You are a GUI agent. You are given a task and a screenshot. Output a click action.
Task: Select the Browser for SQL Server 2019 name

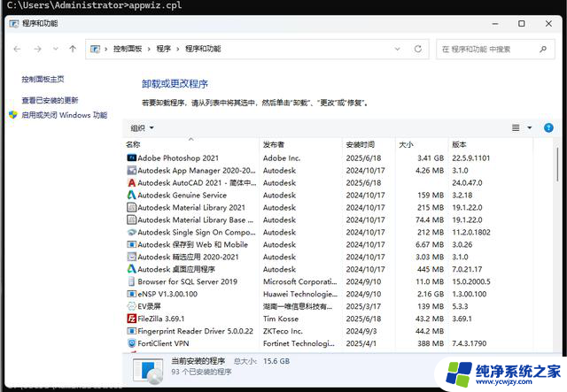187,281
